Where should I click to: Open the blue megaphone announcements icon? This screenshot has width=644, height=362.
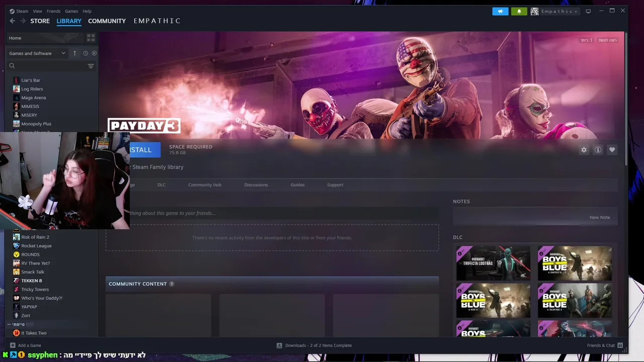point(500,11)
